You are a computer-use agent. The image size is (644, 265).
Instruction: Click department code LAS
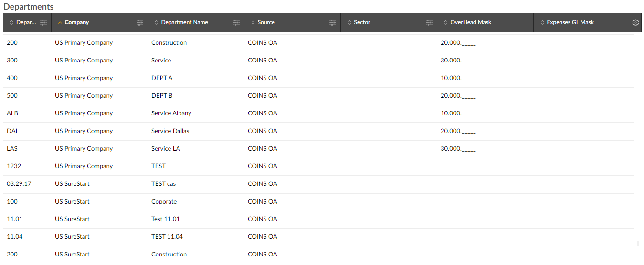[x=12, y=149]
